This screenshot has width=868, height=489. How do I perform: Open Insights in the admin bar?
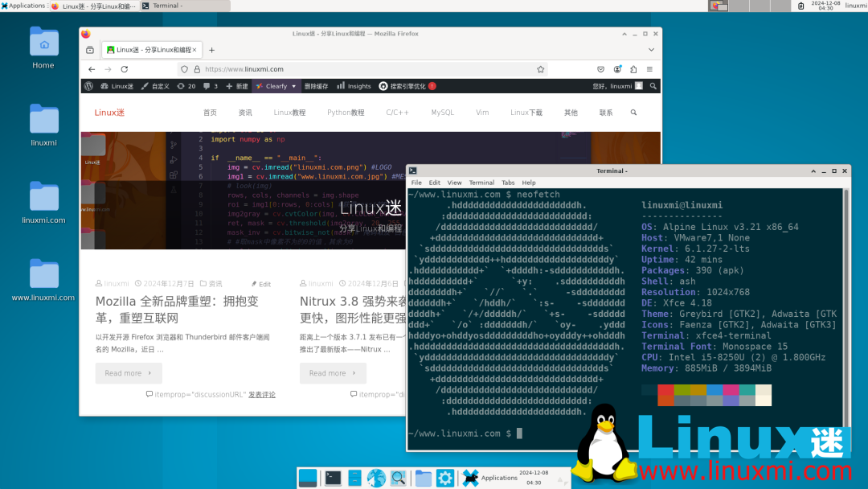coord(354,86)
